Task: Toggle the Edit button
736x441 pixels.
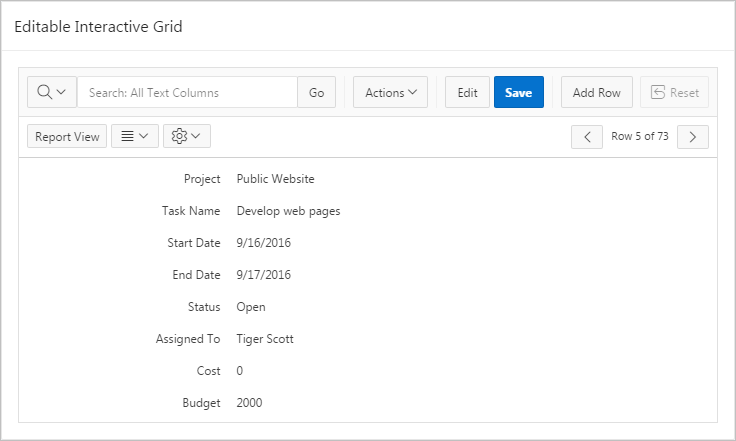Action: click(467, 92)
